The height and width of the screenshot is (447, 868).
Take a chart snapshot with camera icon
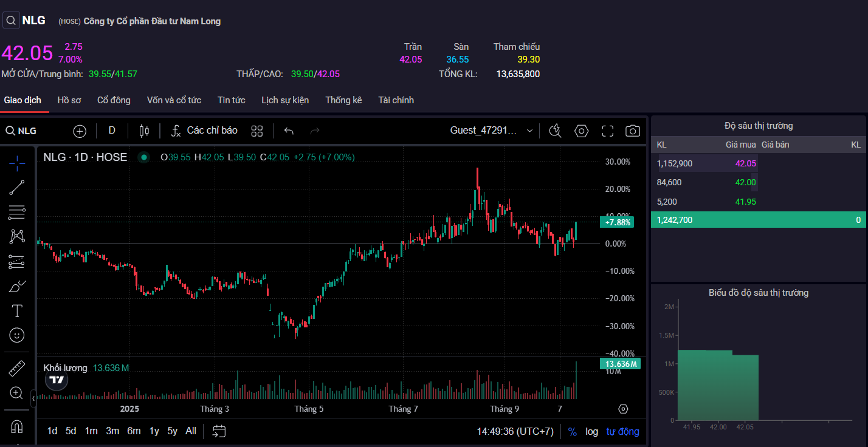pos(633,131)
